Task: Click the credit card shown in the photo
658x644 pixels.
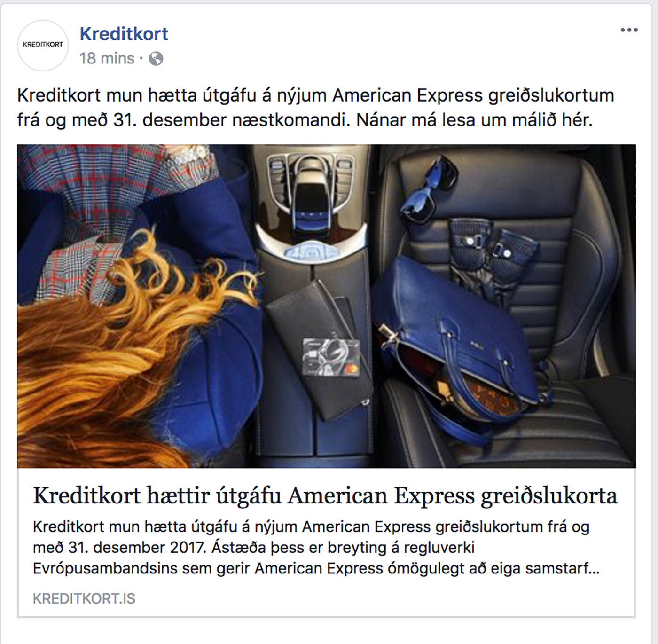Action: [331, 357]
